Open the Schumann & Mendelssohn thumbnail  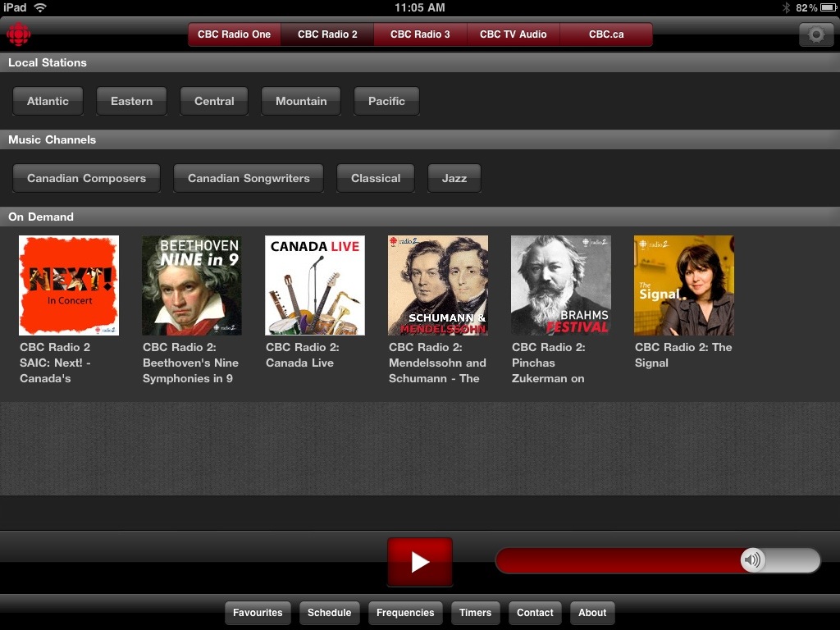[438, 285]
